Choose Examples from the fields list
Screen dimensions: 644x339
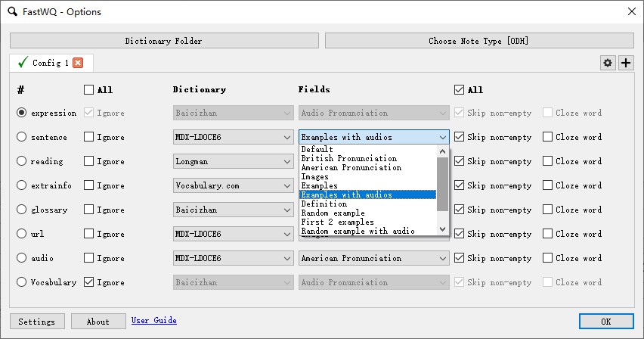(x=367, y=185)
